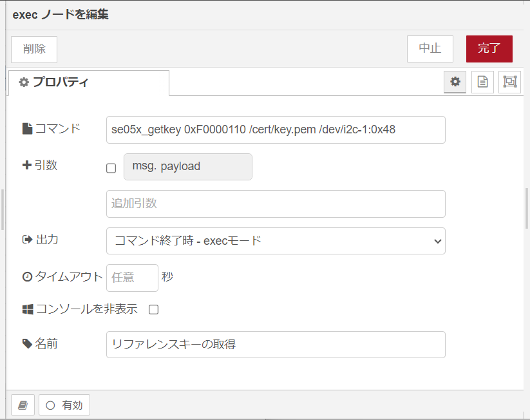Viewport: 530px width, 420px height.
Task: Open node properties gear icon
Action: coord(455,82)
